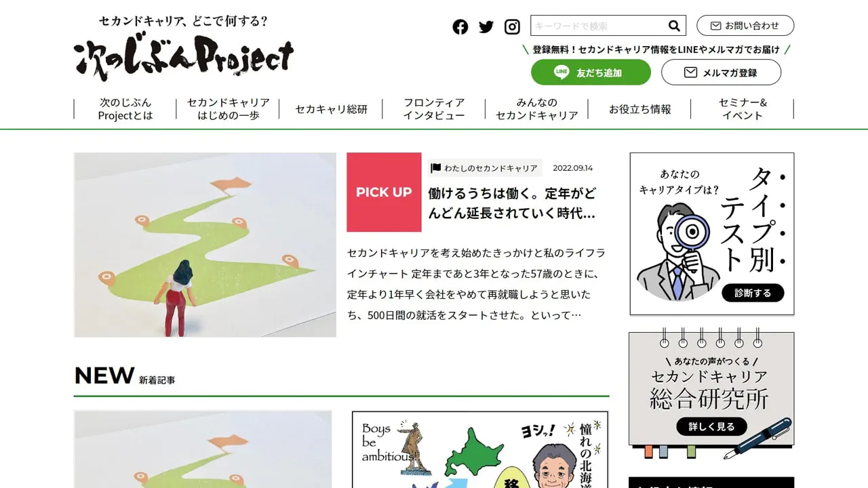Image resolution: width=868 pixels, height=488 pixels.
Task: Open セミナー&イベント menu item
Action: [x=743, y=109]
